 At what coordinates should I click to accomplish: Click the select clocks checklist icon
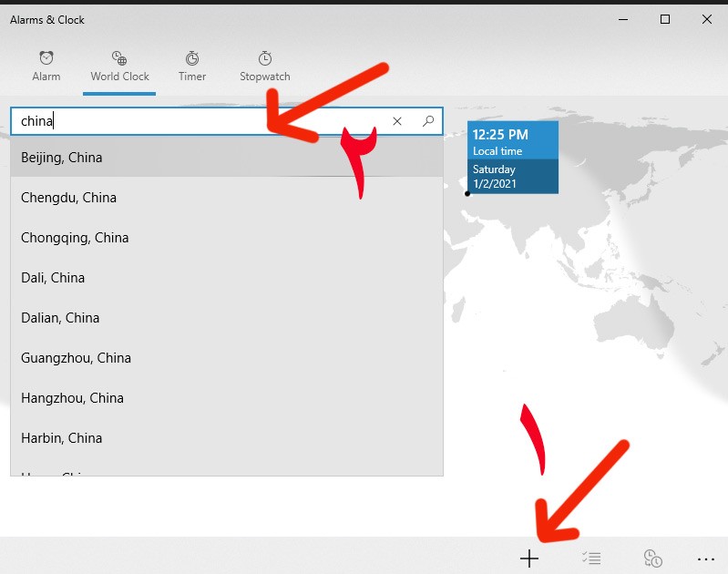(590, 559)
